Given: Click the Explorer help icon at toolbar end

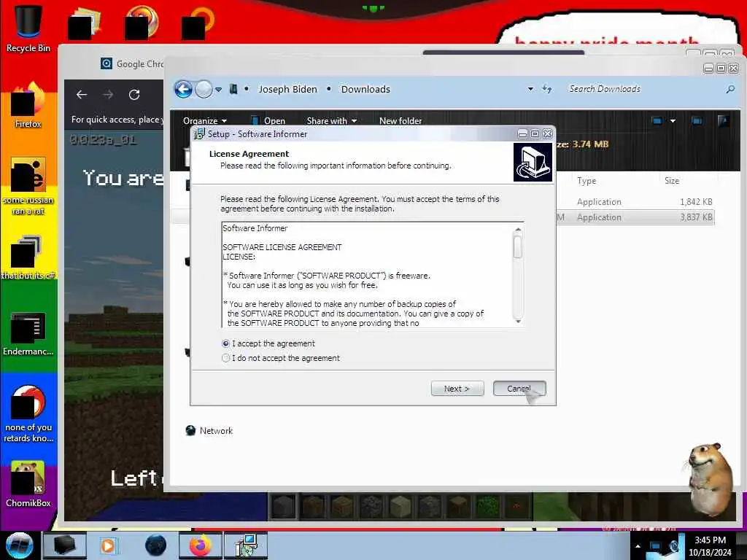Looking at the screenshot, I should click(x=723, y=121).
